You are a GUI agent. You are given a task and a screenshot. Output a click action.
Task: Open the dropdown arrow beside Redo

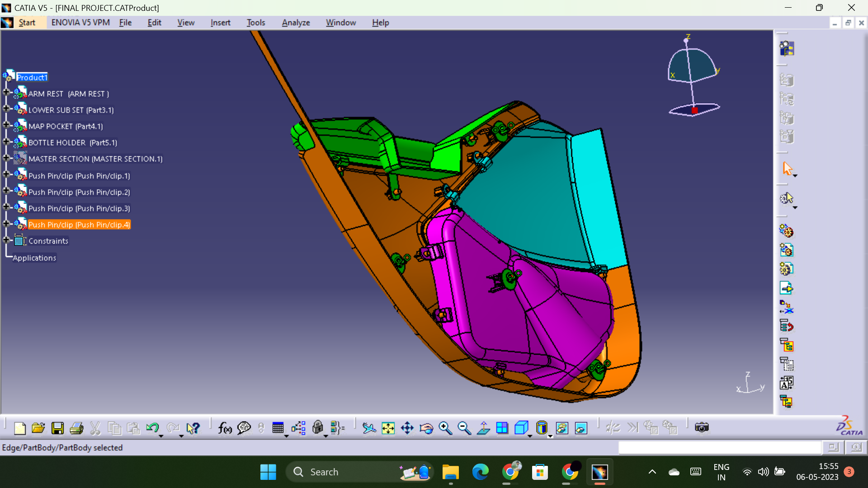(x=181, y=436)
